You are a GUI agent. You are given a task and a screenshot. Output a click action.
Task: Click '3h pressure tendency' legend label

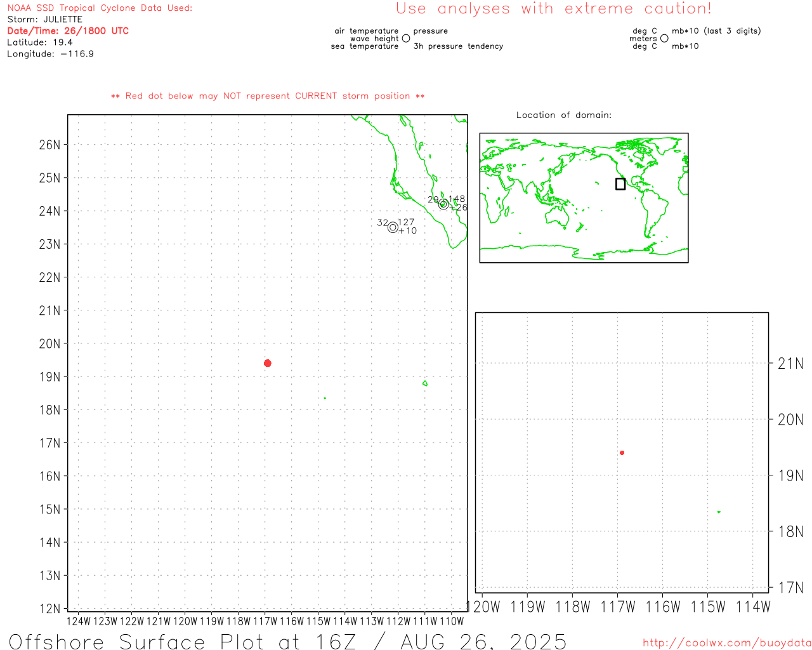[x=458, y=46]
